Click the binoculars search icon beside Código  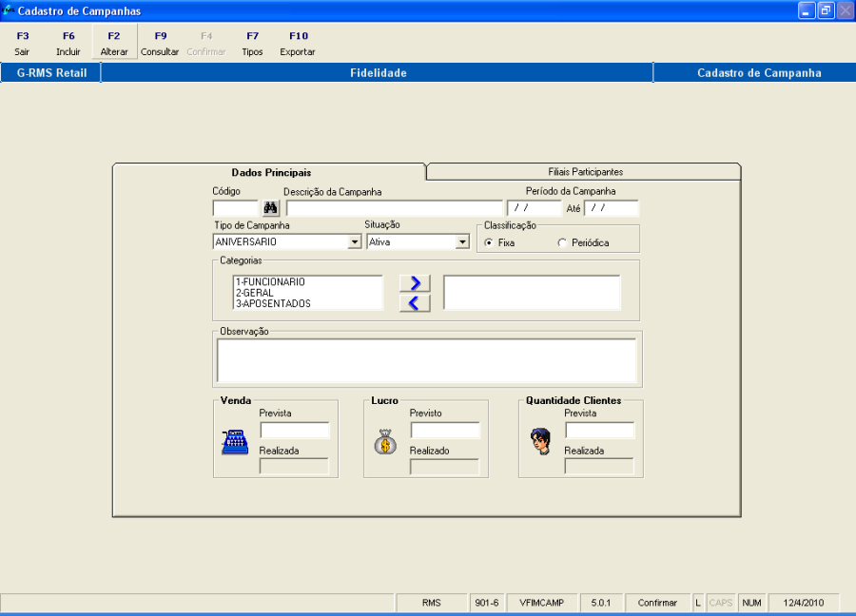click(270, 208)
